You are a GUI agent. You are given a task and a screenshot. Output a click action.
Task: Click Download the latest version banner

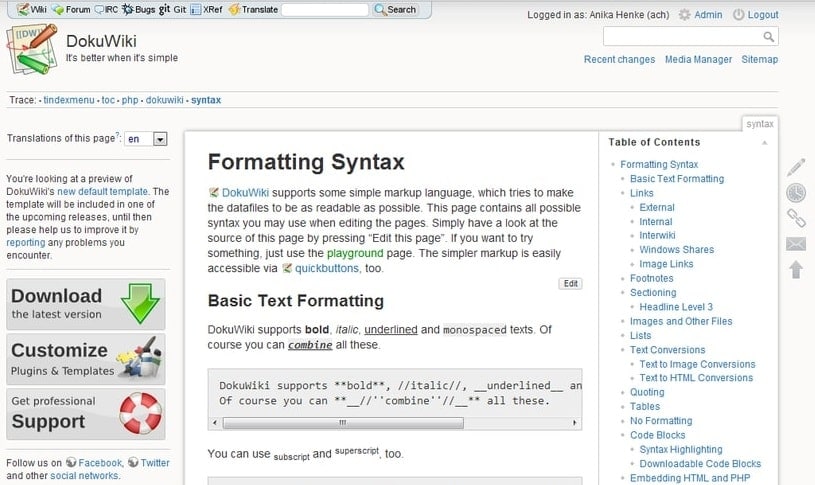click(x=86, y=304)
